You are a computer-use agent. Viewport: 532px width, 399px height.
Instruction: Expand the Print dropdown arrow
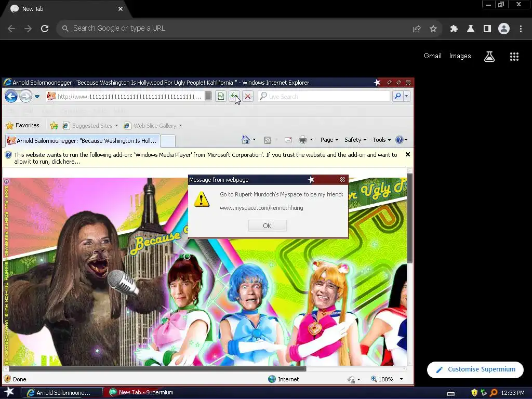click(312, 140)
